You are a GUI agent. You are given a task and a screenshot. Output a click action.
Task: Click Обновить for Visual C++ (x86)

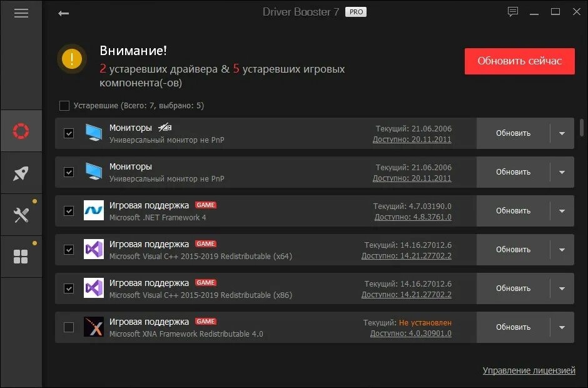(513, 288)
